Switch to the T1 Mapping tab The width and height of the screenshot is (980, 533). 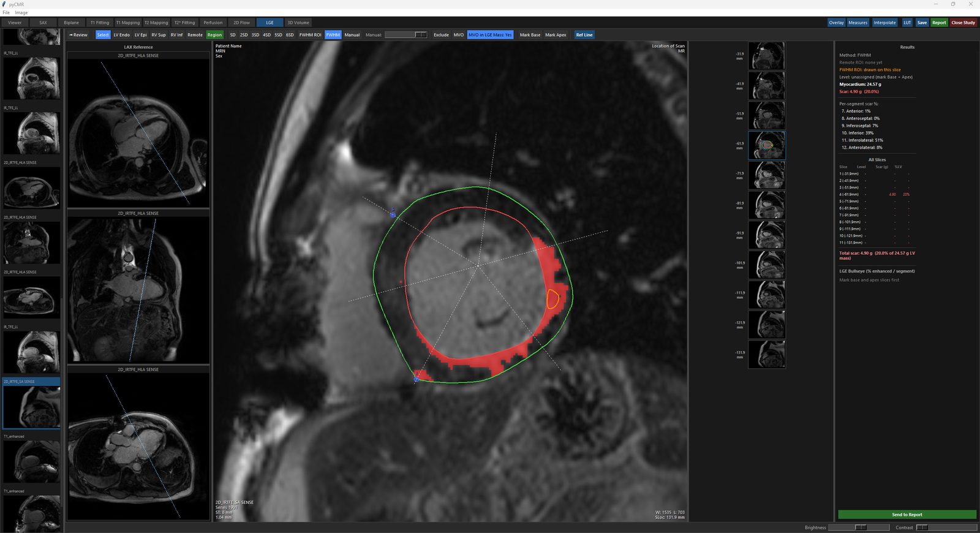click(x=128, y=23)
